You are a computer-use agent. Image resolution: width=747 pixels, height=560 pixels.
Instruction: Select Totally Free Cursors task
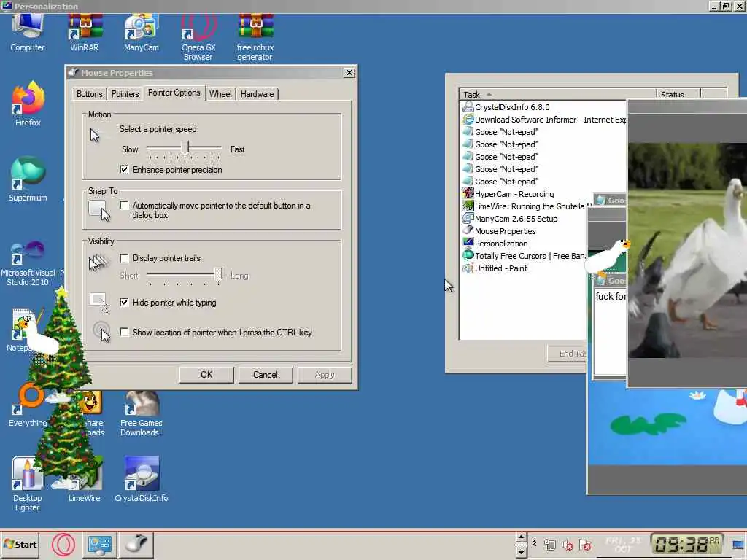[x=524, y=256]
